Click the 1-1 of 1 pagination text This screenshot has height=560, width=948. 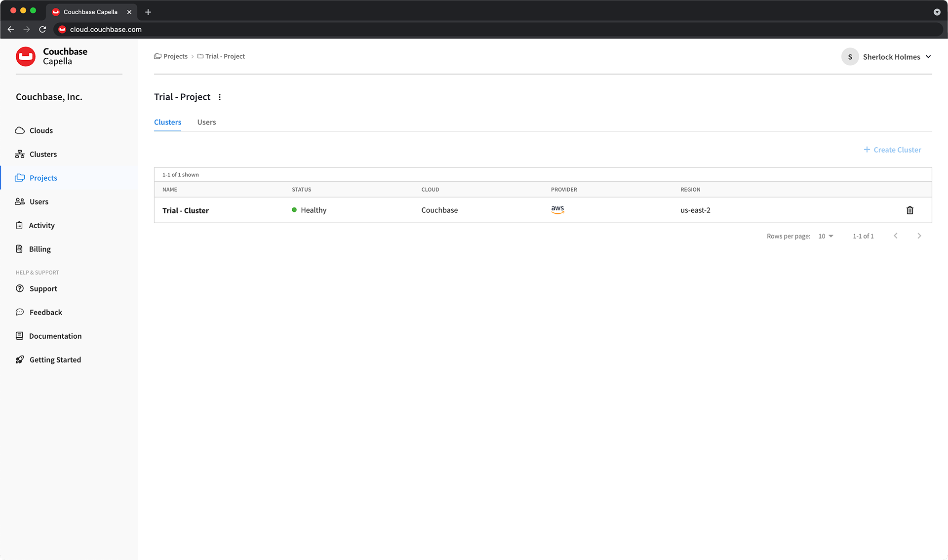coord(863,236)
